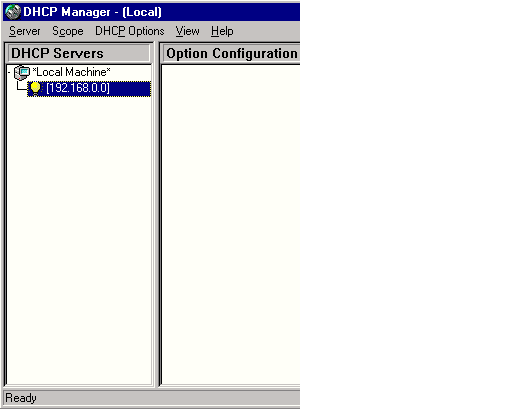Open the Help menu
Screen dimensions: 514x411
pyautogui.click(x=222, y=31)
